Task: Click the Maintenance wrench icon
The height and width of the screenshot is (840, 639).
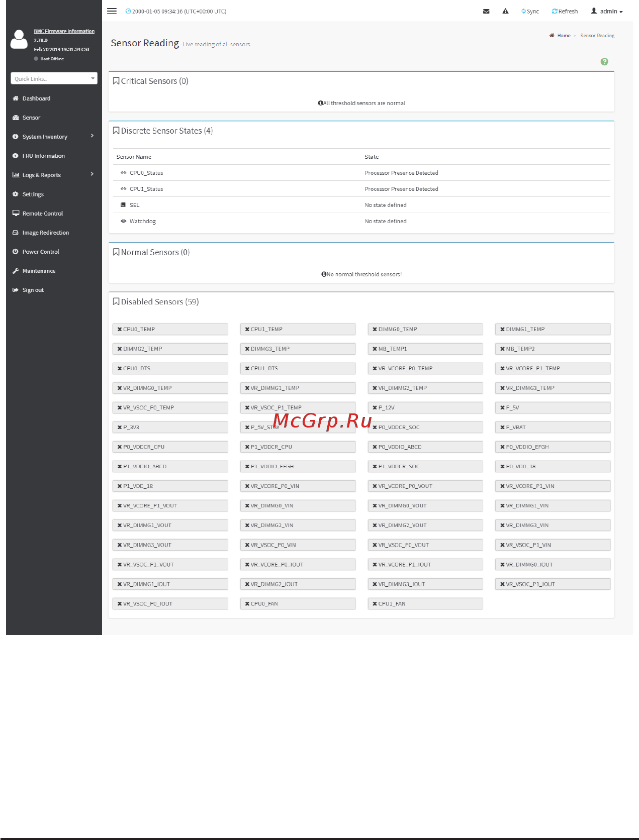Action: pos(16,271)
